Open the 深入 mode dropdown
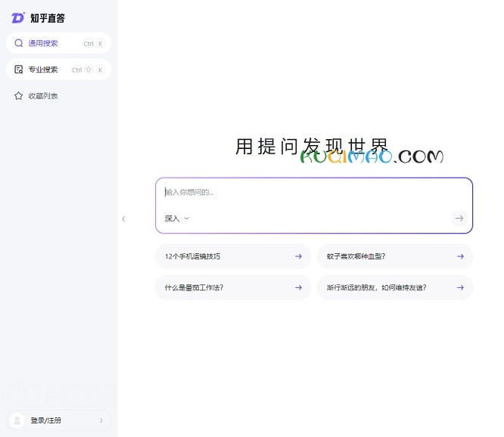This screenshot has width=504, height=437. [176, 218]
